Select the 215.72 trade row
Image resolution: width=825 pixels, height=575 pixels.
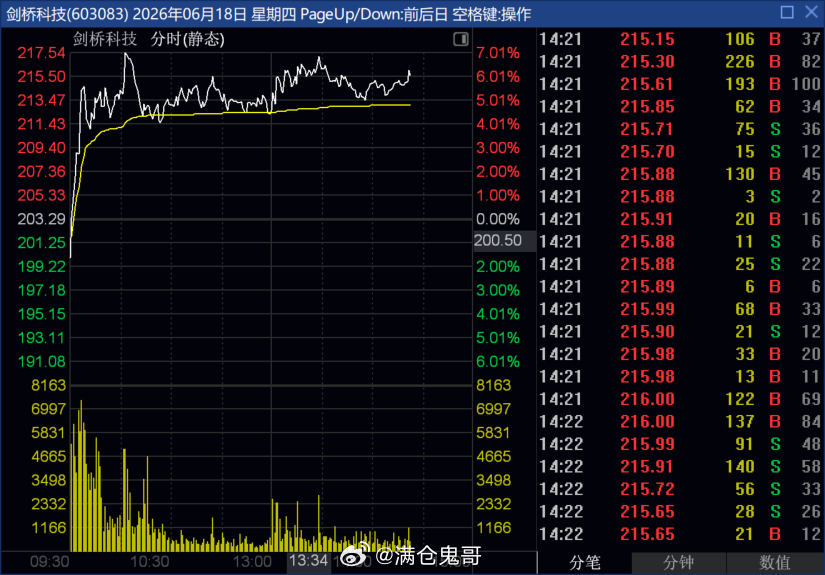pyautogui.click(x=680, y=489)
